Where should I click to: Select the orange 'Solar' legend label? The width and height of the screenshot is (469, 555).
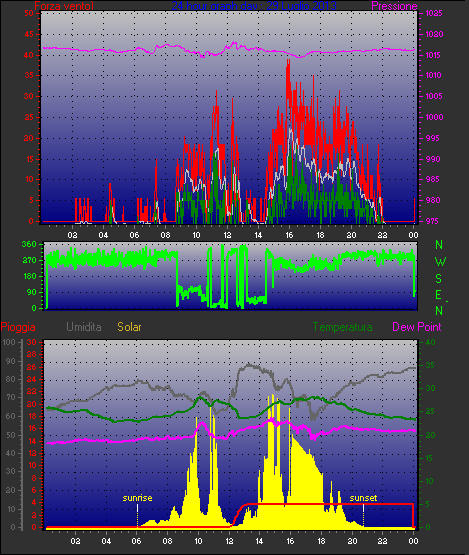point(129,327)
